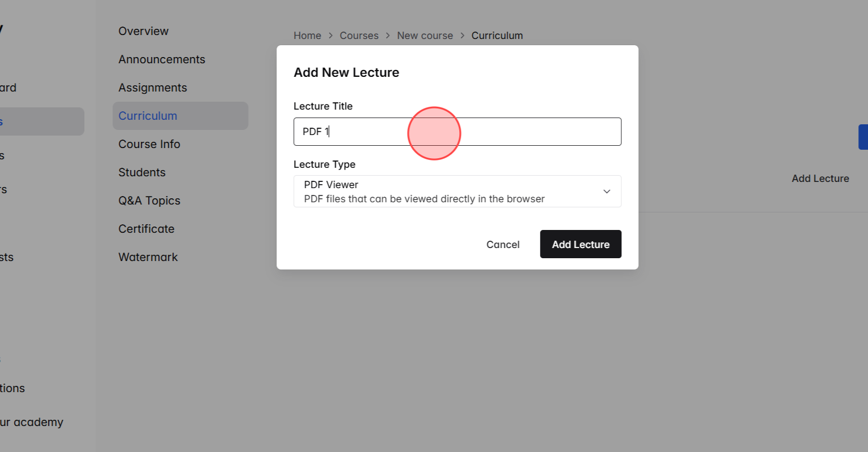Open Watermark settings
868x452 pixels.
point(148,257)
